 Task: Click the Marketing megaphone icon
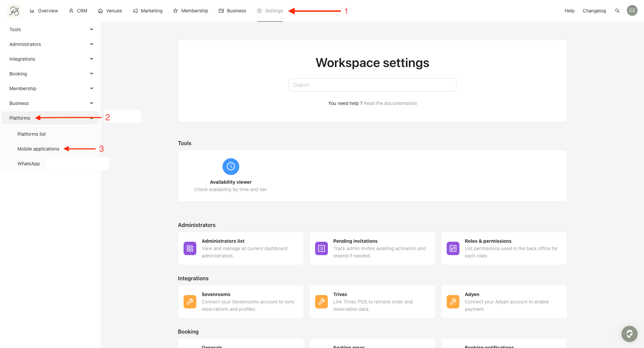[x=135, y=11]
